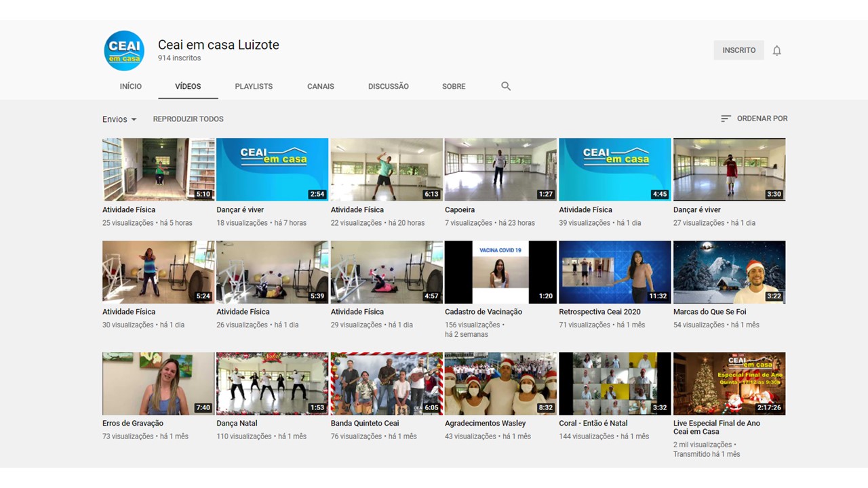Open the Dança Natal video title
This screenshot has height=488, width=868.
coord(237,424)
